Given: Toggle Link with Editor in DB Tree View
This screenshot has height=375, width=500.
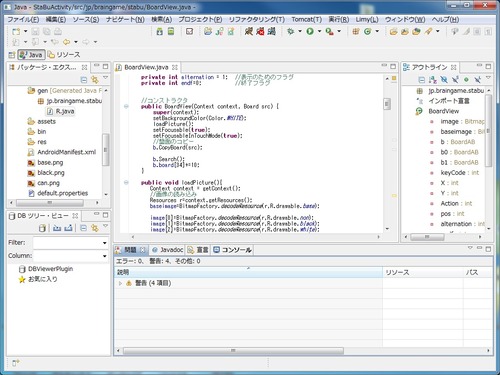Looking at the screenshot, I should pos(95,228).
